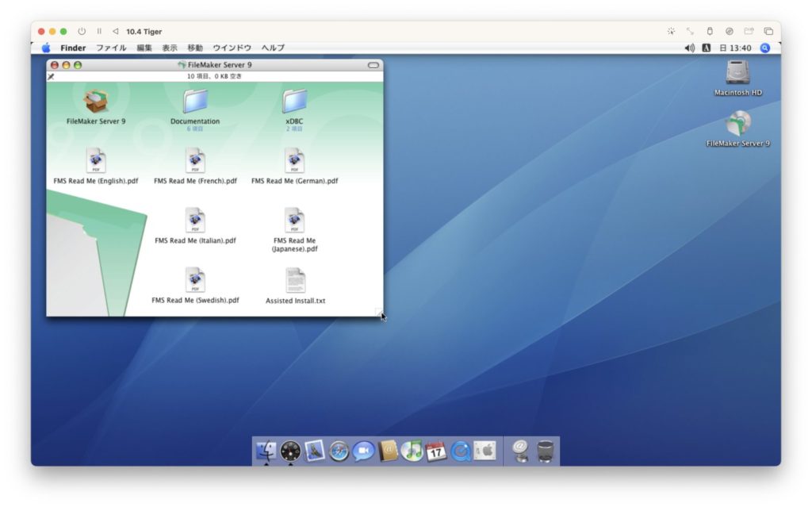This screenshot has height=507, width=812.
Task: Launch QuickTime Player from the Dock
Action: click(461, 451)
